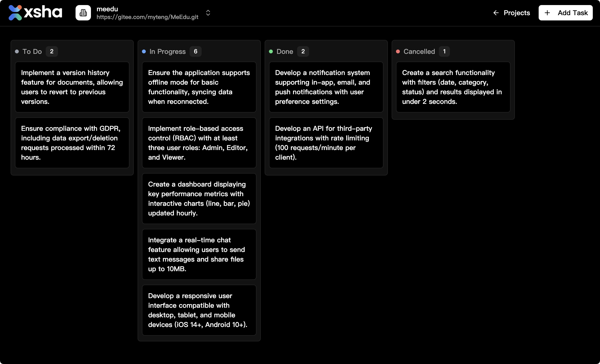Viewport: 600px width, 364px height.
Task: Open the version history task card
Action: pos(72,87)
